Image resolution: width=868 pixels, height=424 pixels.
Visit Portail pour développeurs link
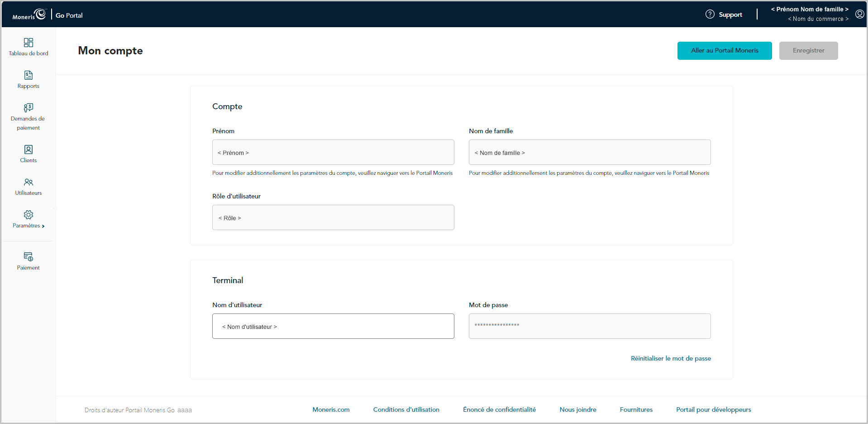tap(713, 410)
